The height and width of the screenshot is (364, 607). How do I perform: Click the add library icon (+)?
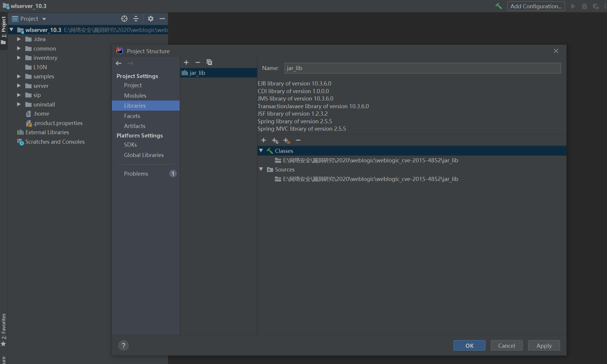pos(186,62)
